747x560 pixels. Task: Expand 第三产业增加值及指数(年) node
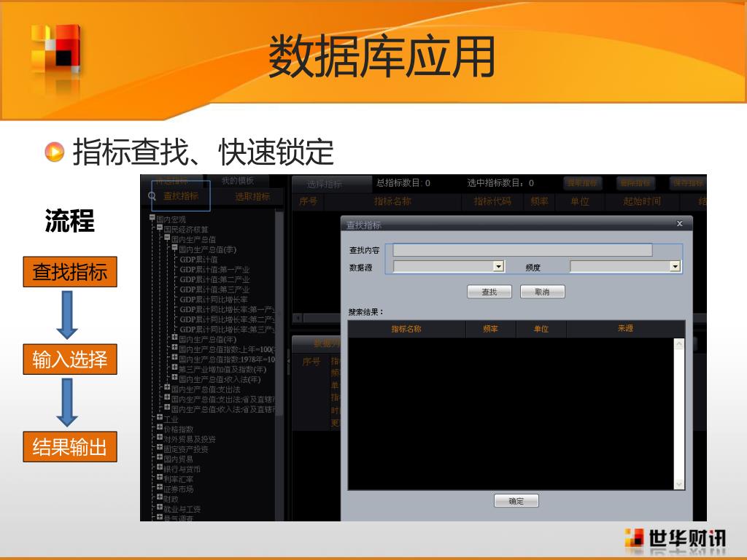click(x=175, y=367)
